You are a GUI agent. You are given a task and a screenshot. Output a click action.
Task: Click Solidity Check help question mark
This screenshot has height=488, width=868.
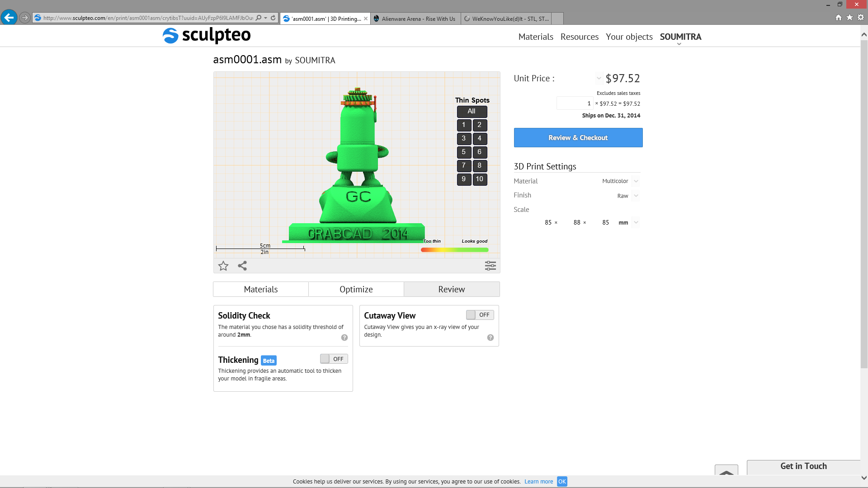pyautogui.click(x=344, y=338)
